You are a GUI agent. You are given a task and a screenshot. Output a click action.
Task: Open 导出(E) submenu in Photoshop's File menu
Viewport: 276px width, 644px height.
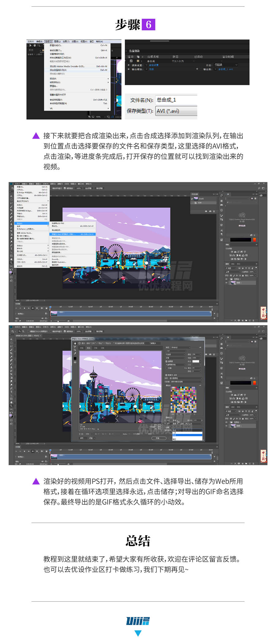(32, 223)
